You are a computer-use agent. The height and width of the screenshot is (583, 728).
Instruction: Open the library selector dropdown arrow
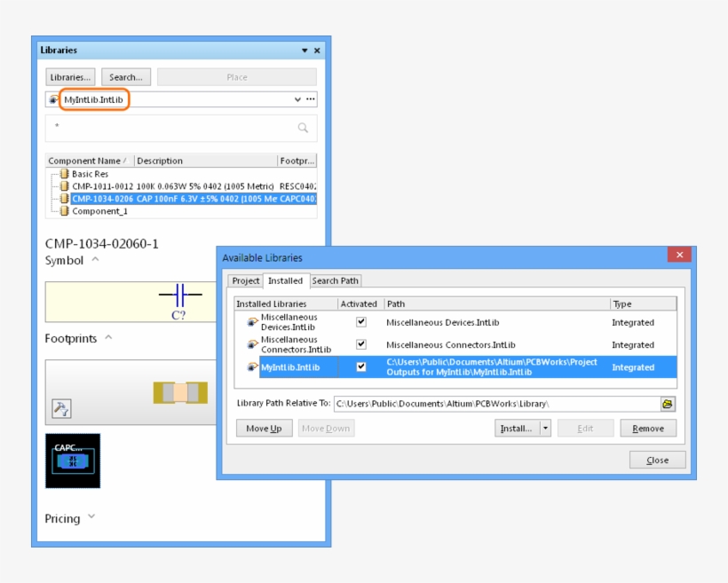pyautogui.click(x=297, y=99)
